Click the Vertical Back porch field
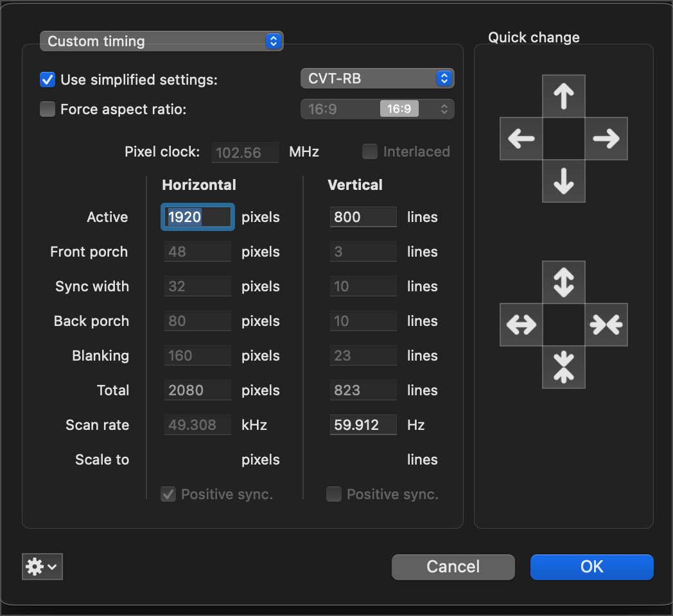Viewport: 673px width, 616px height. [x=363, y=321]
